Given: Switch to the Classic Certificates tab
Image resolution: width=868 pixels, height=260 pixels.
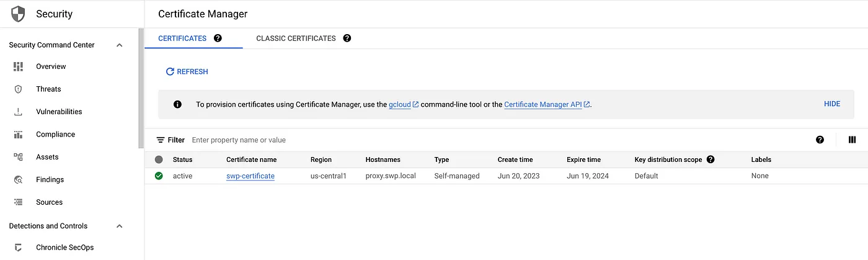Looking at the screenshot, I should 296,38.
